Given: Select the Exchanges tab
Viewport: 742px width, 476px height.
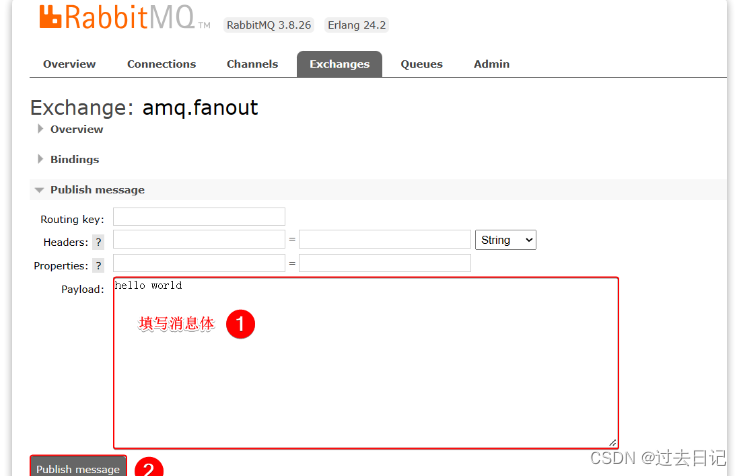Looking at the screenshot, I should 339,64.
